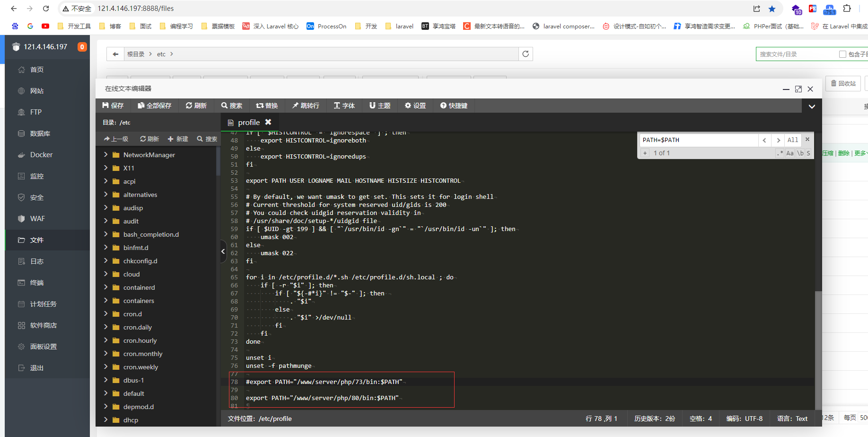
Task: Expand the X11 folder
Action: (105, 168)
